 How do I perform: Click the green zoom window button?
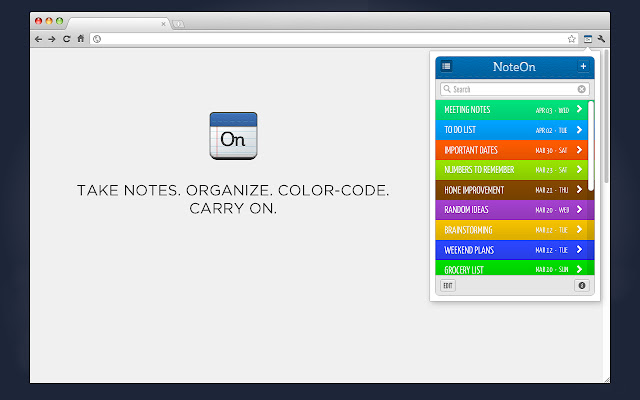pyautogui.click(x=60, y=21)
